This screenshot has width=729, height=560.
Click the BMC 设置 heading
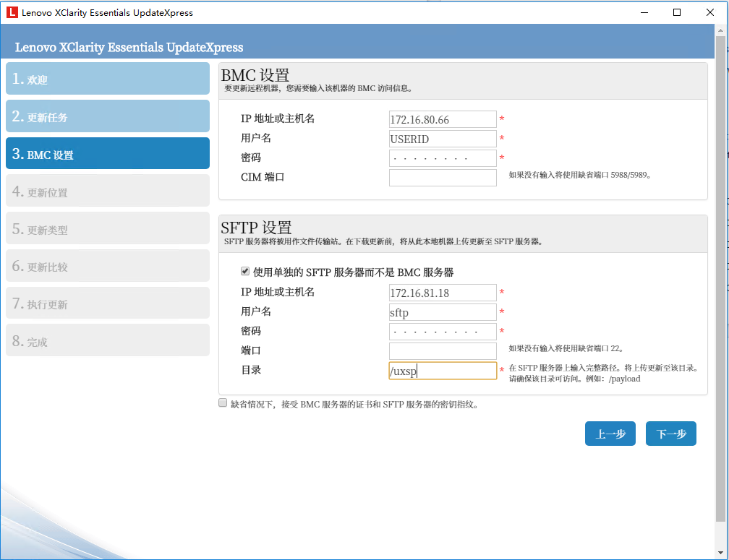coord(255,74)
